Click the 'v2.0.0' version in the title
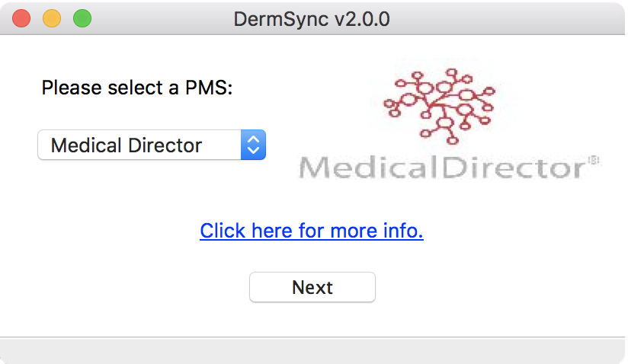The height and width of the screenshot is (364, 628). coord(362,18)
